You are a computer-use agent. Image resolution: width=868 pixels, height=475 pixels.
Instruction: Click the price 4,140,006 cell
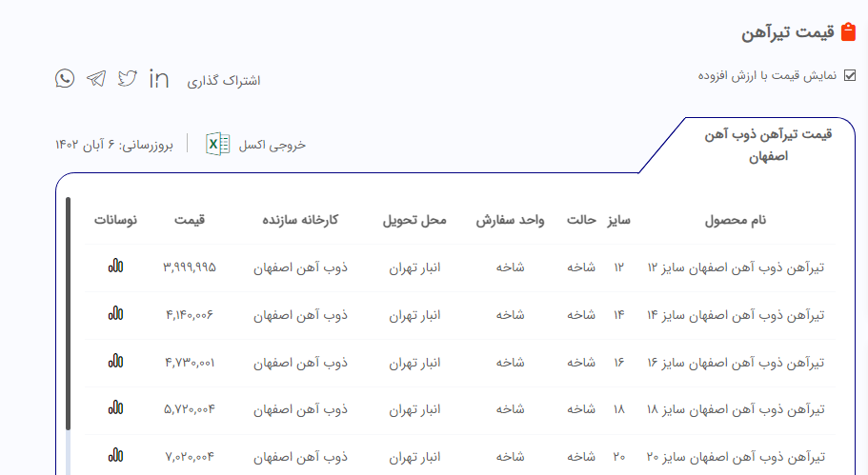pos(190,314)
